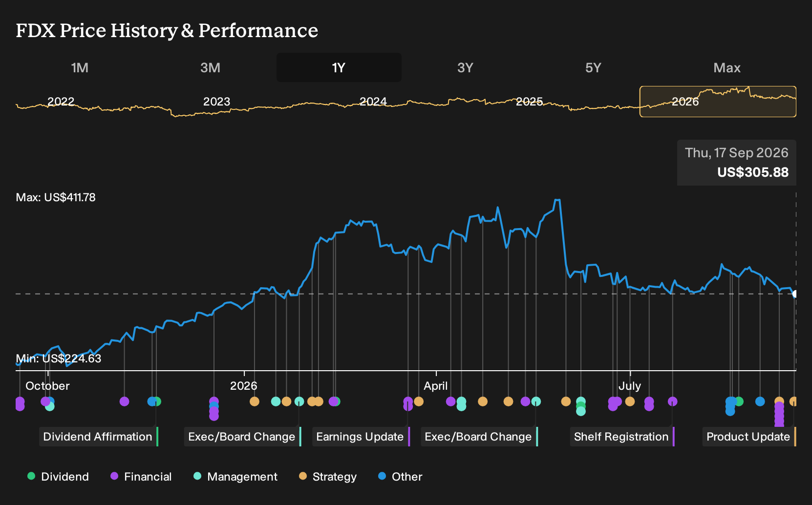This screenshot has height=505, width=812.
Task: Select the Min: US$224.63 label
Action: point(59,358)
